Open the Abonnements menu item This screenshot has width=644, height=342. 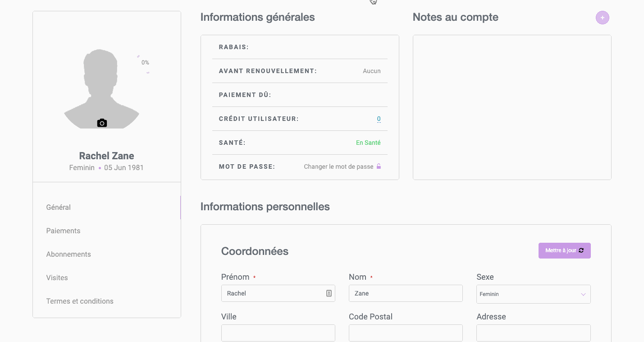pyautogui.click(x=69, y=254)
